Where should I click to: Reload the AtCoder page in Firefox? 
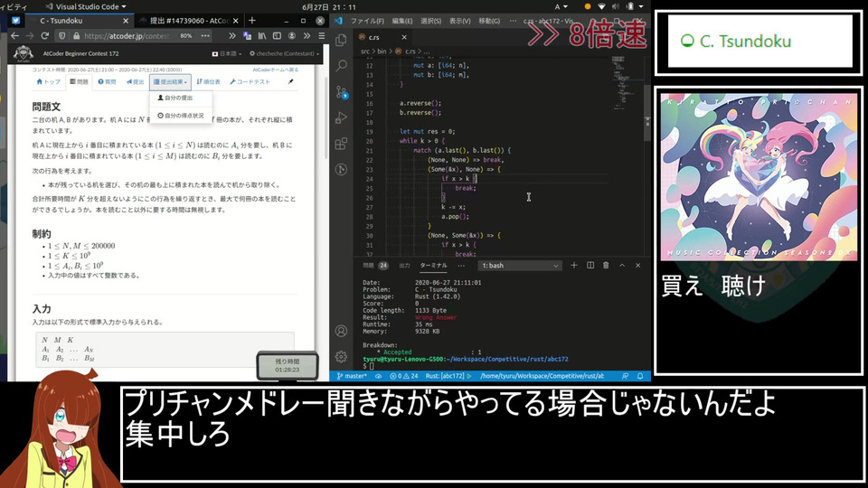(45, 35)
